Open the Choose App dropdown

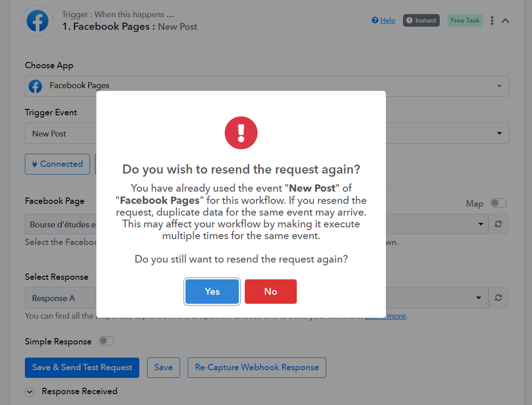(499, 86)
